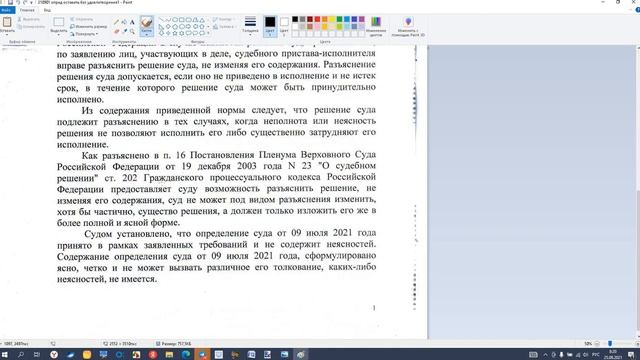Choose the purple palette swatch

coord(361,19)
